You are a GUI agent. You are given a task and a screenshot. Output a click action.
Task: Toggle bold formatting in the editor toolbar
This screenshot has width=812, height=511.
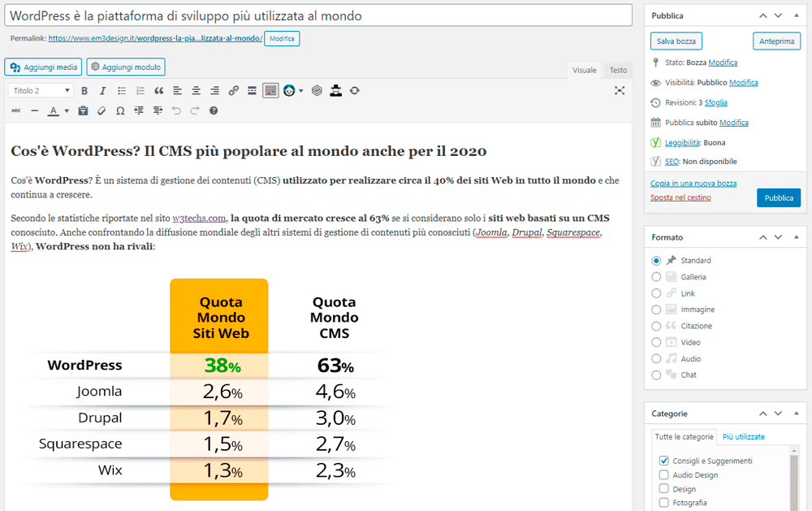click(83, 91)
